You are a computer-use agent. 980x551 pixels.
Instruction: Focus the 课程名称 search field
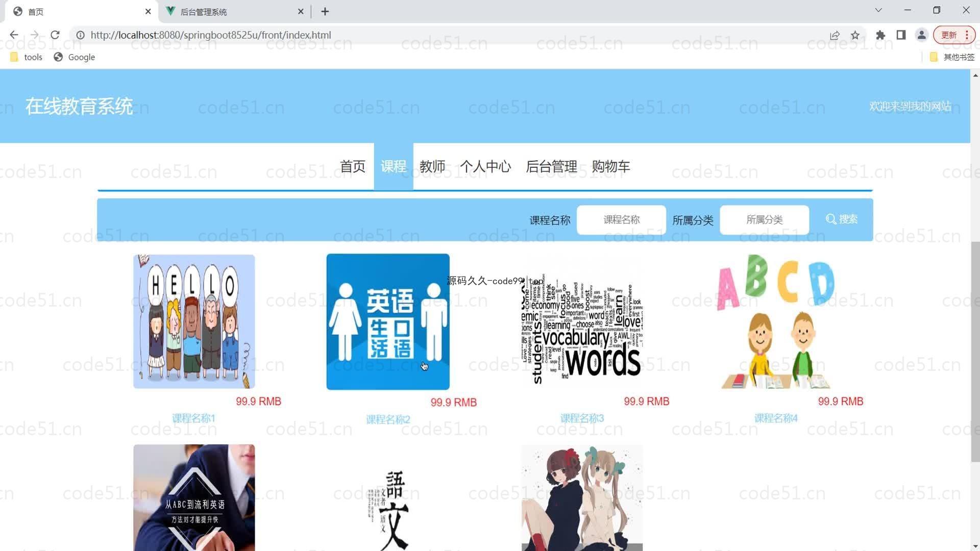[621, 220]
